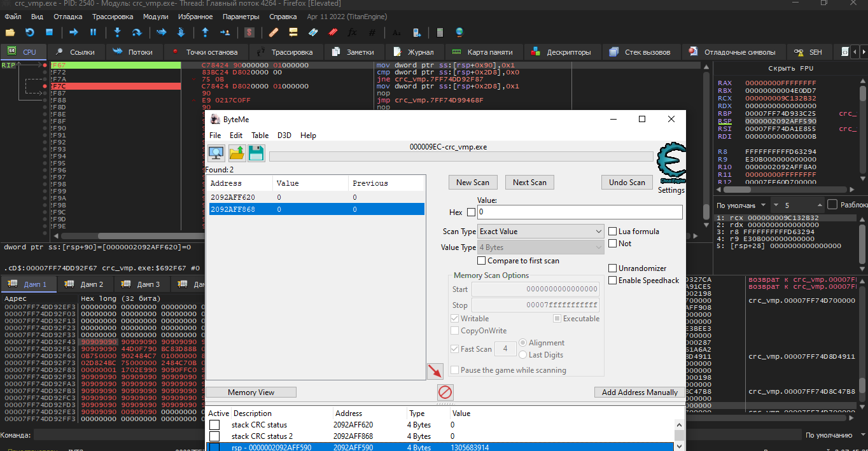The width and height of the screenshot is (868, 451).
Task: Activate the stack CRC status 2 entry checkbox
Action: pyautogui.click(x=214, y=436)
